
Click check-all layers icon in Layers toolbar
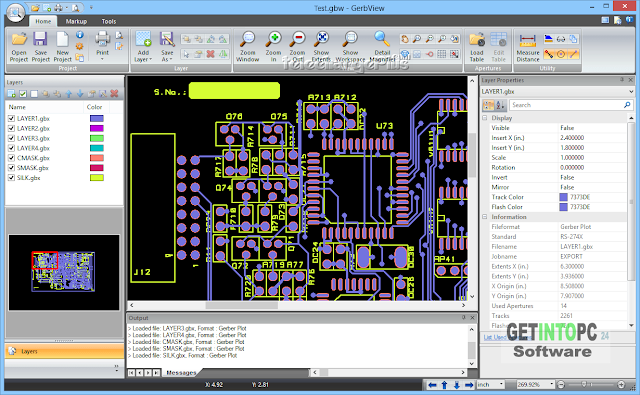23,94
